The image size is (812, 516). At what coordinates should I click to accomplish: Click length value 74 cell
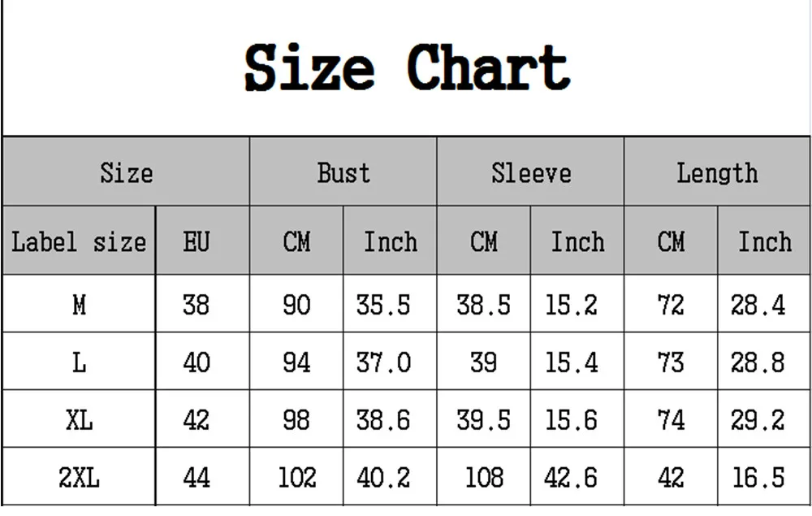click(672, 419)
